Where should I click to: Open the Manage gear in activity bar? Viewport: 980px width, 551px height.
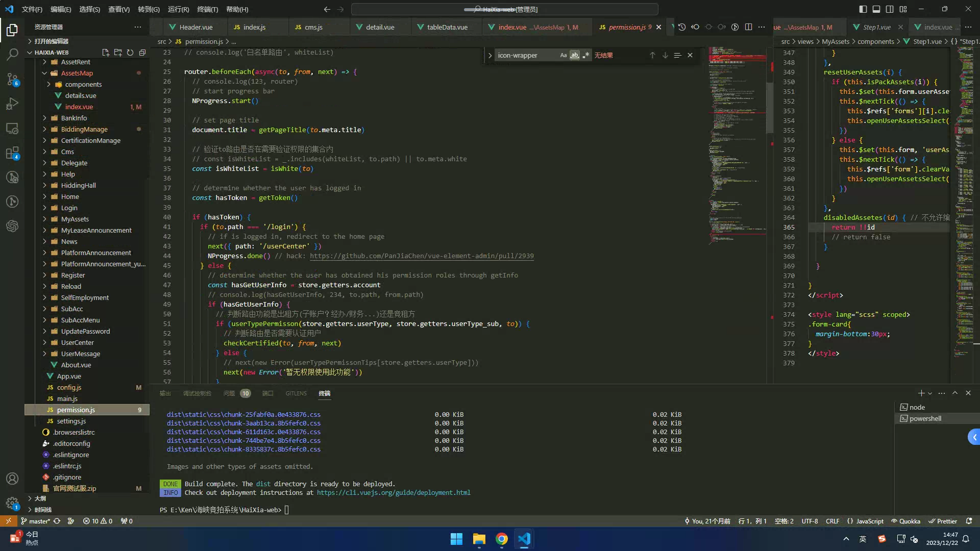pyautogui.click(x=12, y=503)
